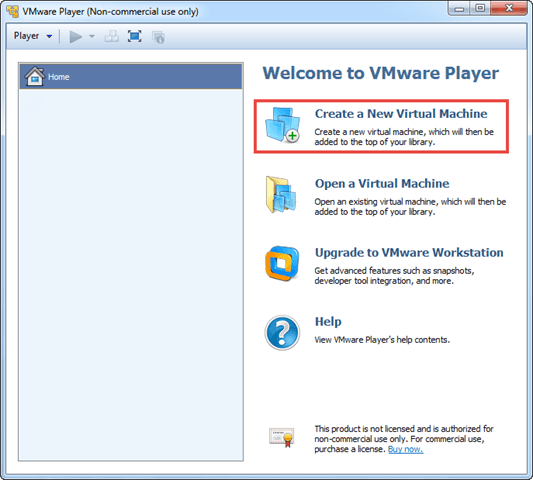Click the 'Welcome to VMware Player' title
533x480 pixels.
point(381,73)
